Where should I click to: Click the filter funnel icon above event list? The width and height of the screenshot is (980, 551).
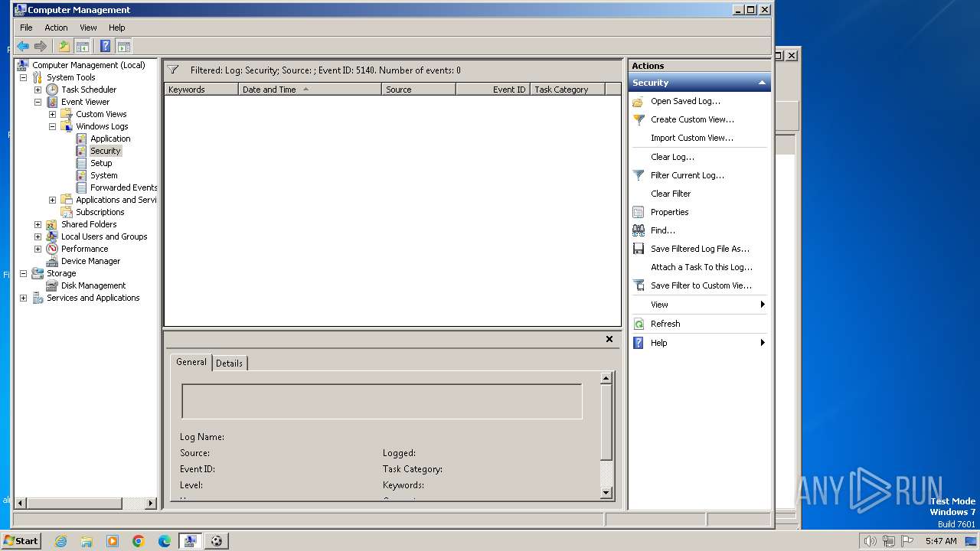pos(173,70)
